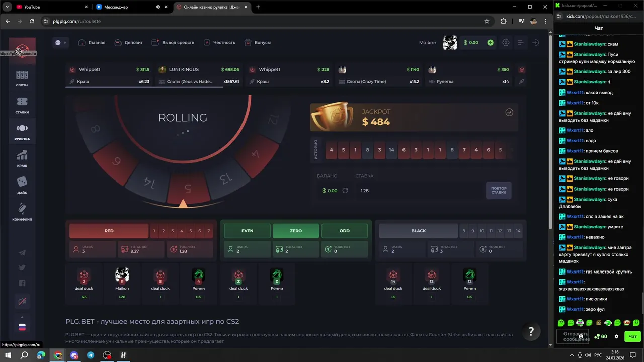Bet on RED
644x362 pixels.
pos(109,231)
